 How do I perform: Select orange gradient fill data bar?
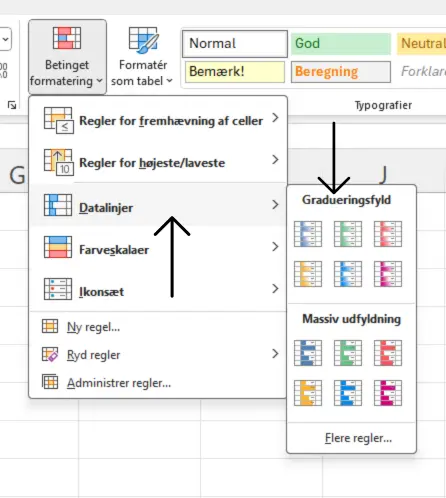(308, 274)
